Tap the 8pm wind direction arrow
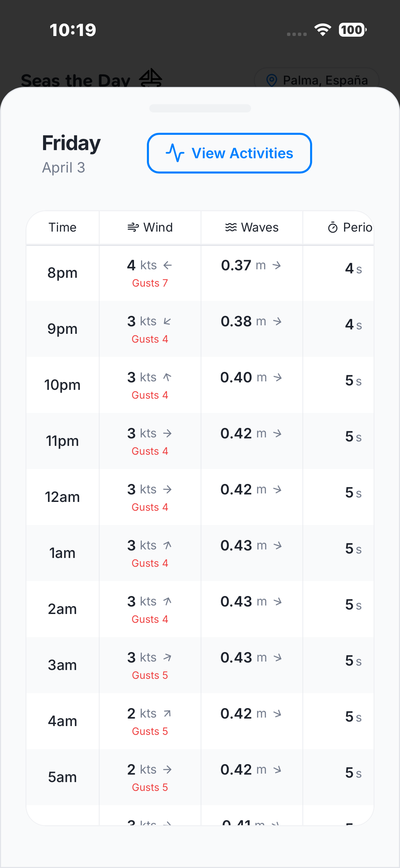Image resolution: width=400 pixels, height=868 pixels. 168,265
